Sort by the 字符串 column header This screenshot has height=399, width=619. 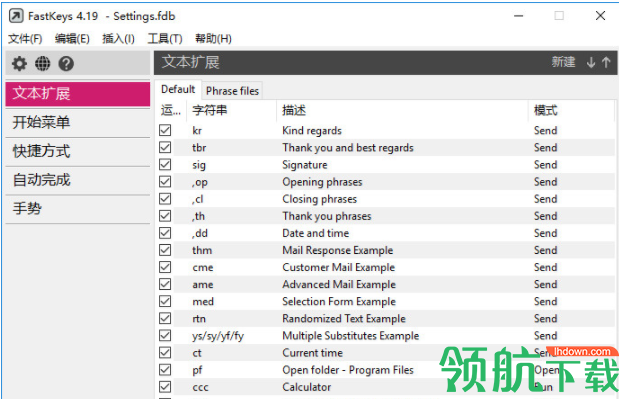[x=232, y=111]
